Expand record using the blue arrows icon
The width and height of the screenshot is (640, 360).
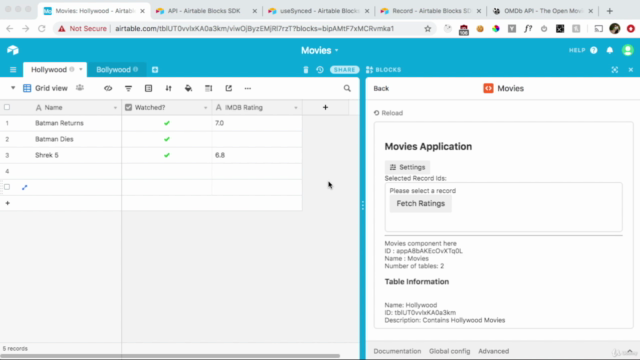[x=24, y=187]
